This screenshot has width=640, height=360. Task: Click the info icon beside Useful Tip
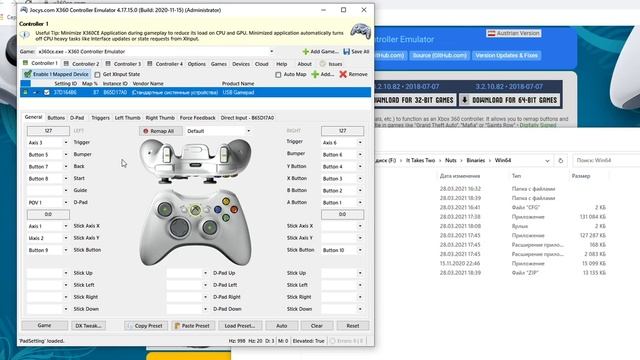point(25,35)
